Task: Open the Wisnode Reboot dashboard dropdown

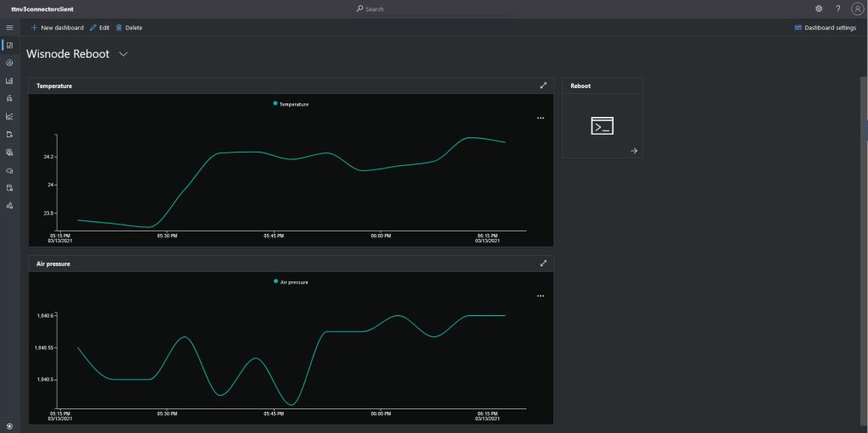Action: pos(124,54)
